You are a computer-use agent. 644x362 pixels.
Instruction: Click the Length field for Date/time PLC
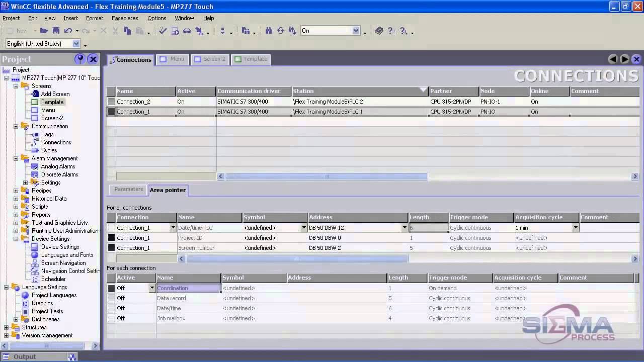[428, 228]
